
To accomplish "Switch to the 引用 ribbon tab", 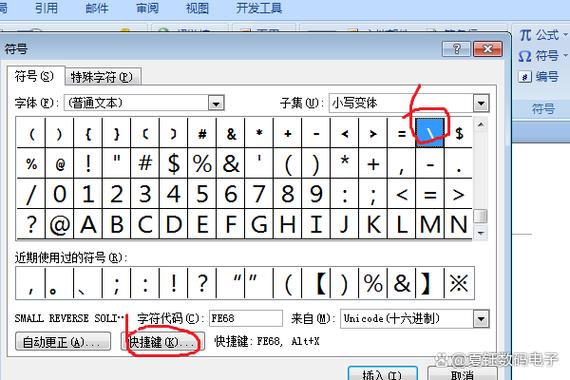I will 46,8.
